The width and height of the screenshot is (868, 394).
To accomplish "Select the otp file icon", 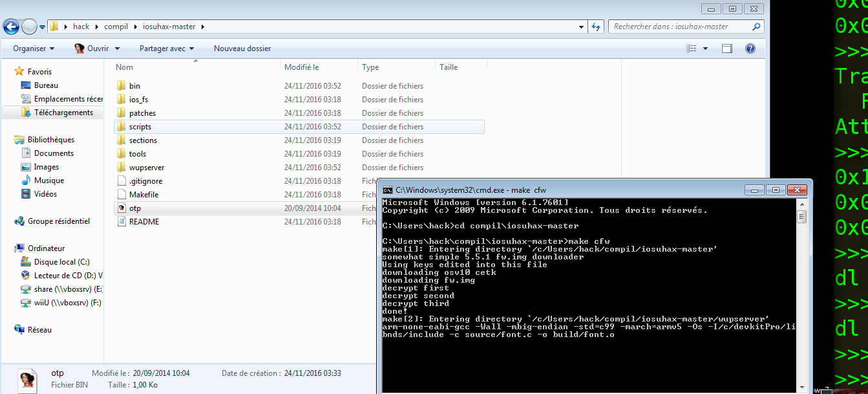I will click(121, 208).
